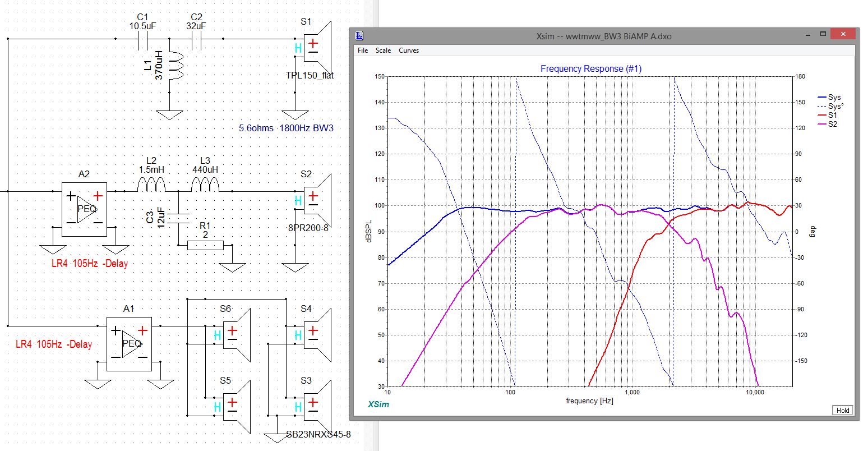This screenshot has height=451, width=868.
Task: Select inductor L2 1.5mH
Action: click(152, 184)
